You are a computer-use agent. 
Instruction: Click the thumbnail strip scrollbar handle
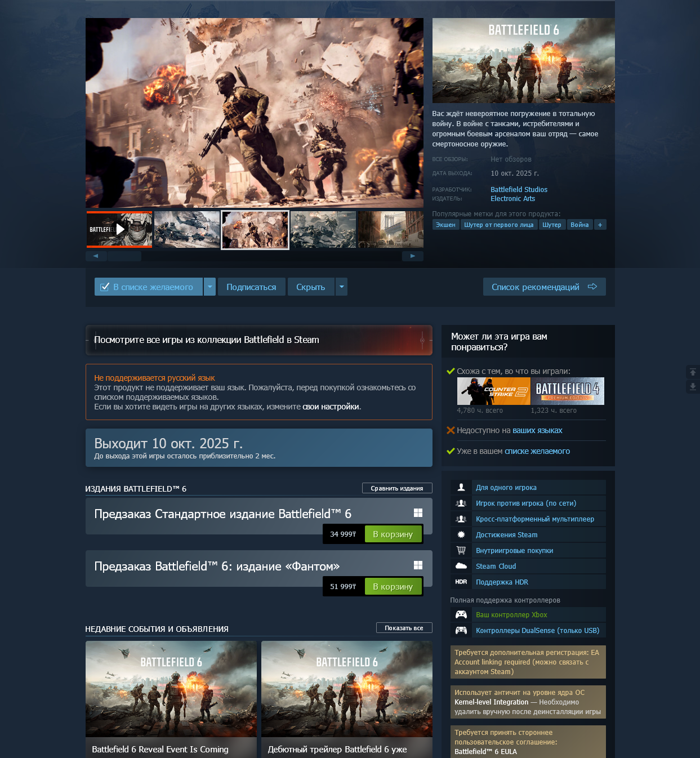124,256
